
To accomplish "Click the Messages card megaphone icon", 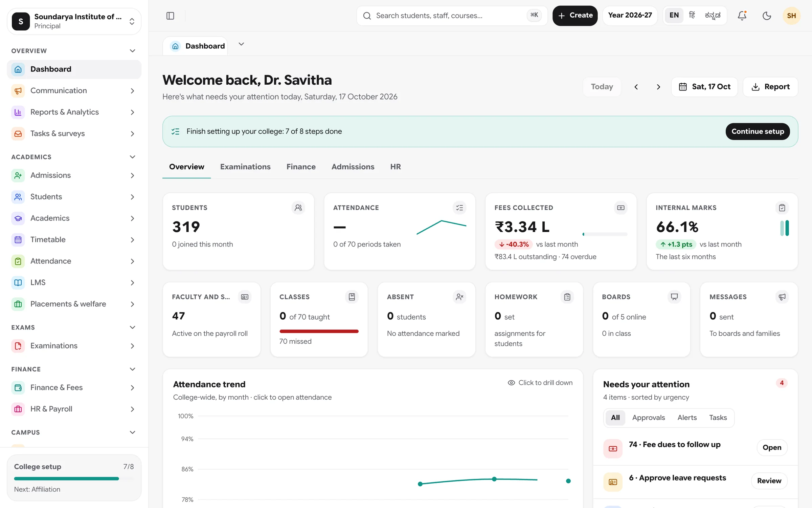I will click(x=782, y=297).
